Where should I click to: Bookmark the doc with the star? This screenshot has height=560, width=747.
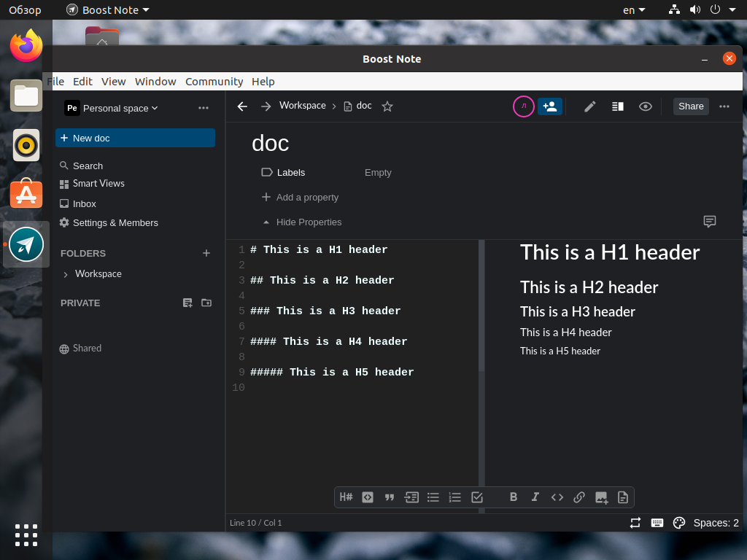click(387, 106)
